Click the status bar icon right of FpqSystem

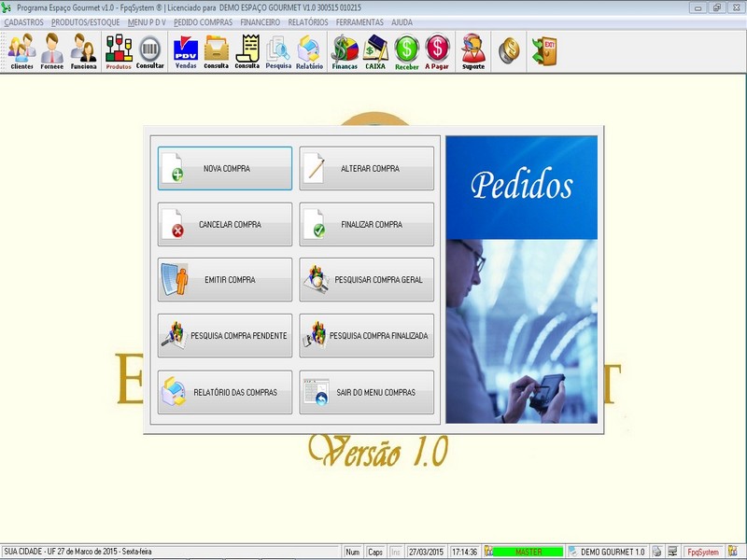click(x=733, y=552)
